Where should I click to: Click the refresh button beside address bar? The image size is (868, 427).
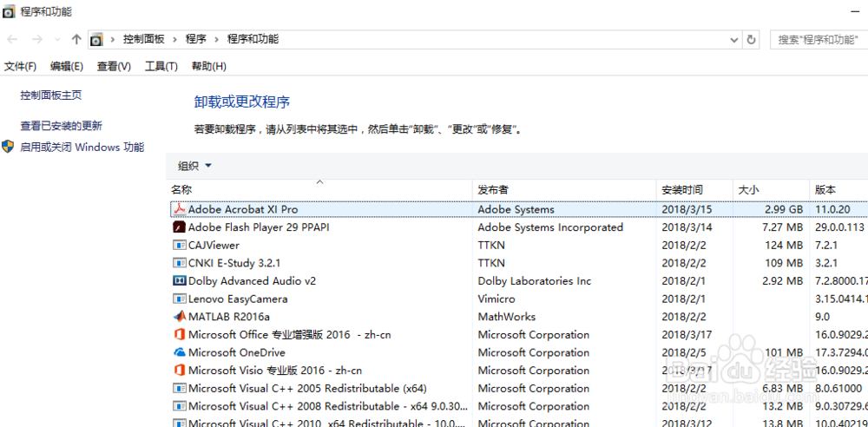(752, 39)
